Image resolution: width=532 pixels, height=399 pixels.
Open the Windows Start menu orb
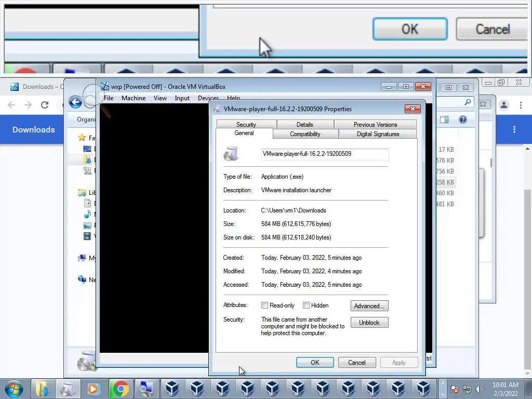pos(14,389)
